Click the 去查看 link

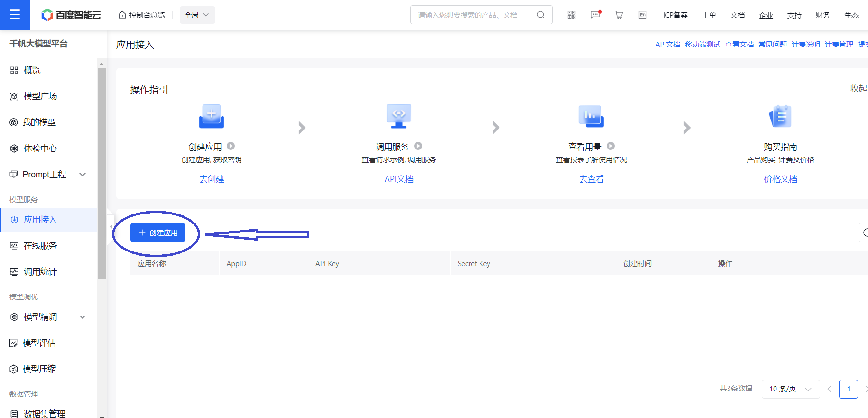point(591,179)
